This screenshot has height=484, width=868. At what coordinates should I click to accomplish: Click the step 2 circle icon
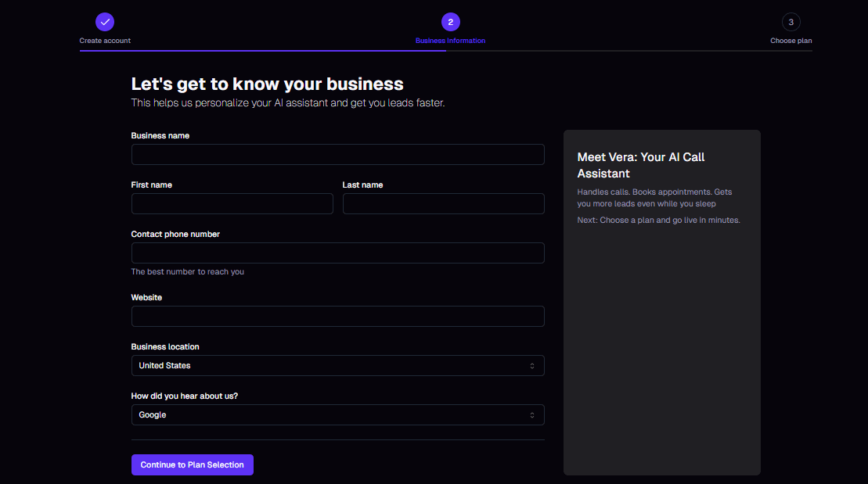tap(450, 22)
